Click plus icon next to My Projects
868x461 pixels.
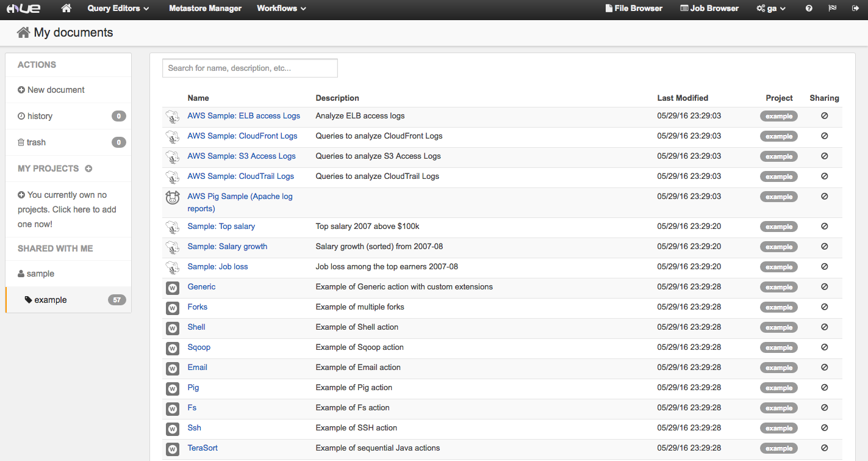pyautogui.click(x=88, y=169)
